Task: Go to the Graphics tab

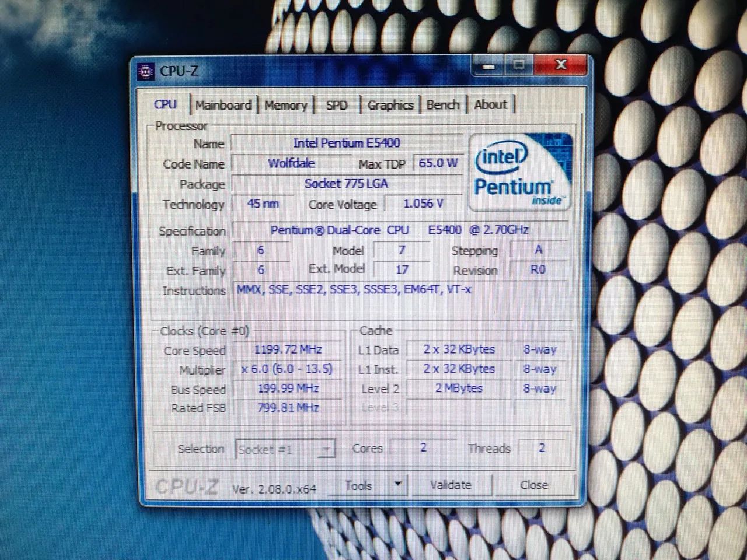Action: point(390,105)
